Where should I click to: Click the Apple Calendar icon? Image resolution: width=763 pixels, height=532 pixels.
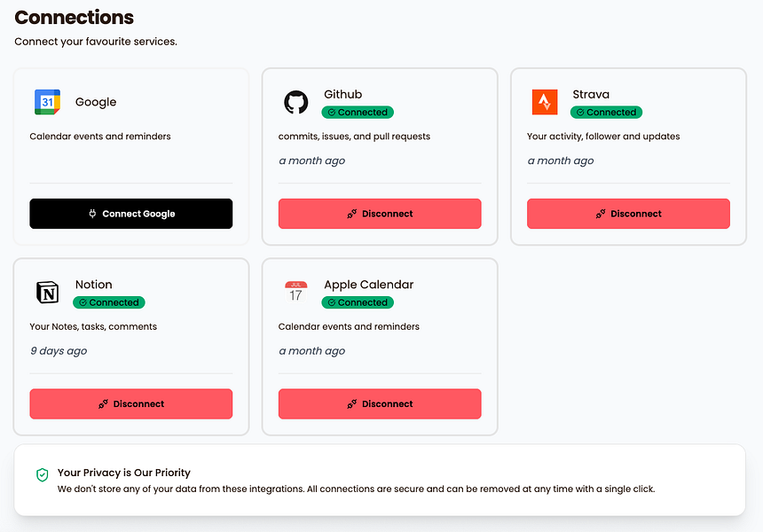click(x=295, y=291)
